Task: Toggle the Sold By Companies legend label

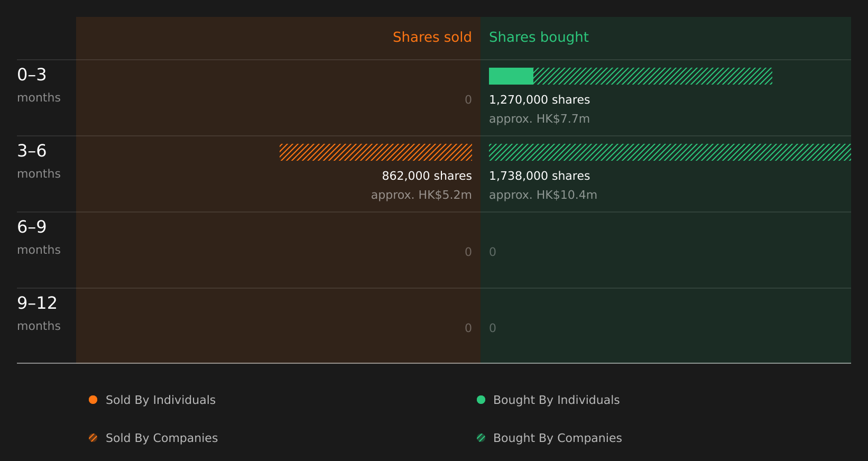Action: pyautogui.click(x=162, y=438)
